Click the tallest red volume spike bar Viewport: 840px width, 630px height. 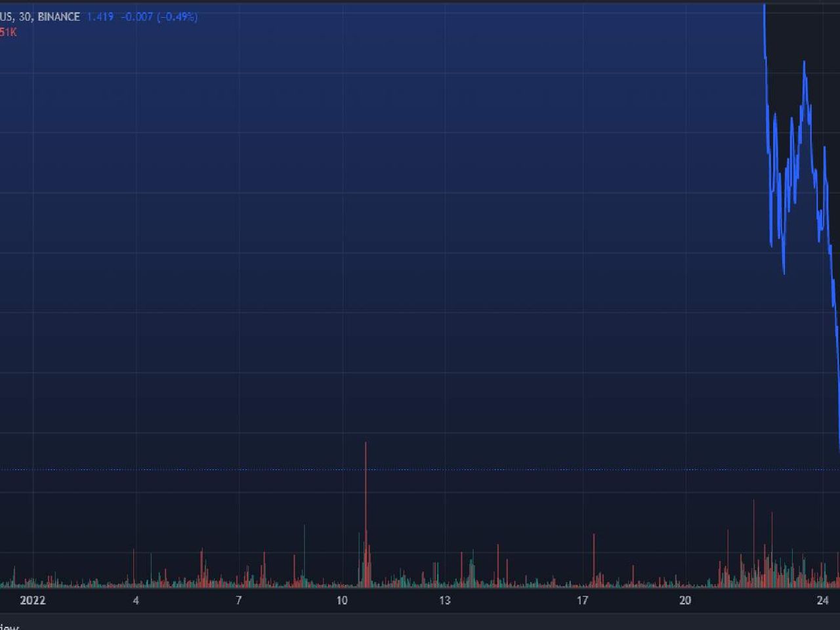366,514
